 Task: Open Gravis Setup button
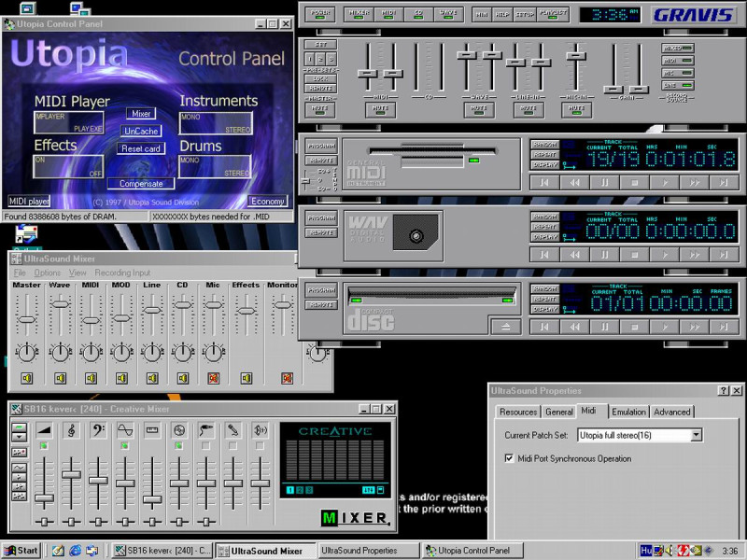tap(525, 14)
